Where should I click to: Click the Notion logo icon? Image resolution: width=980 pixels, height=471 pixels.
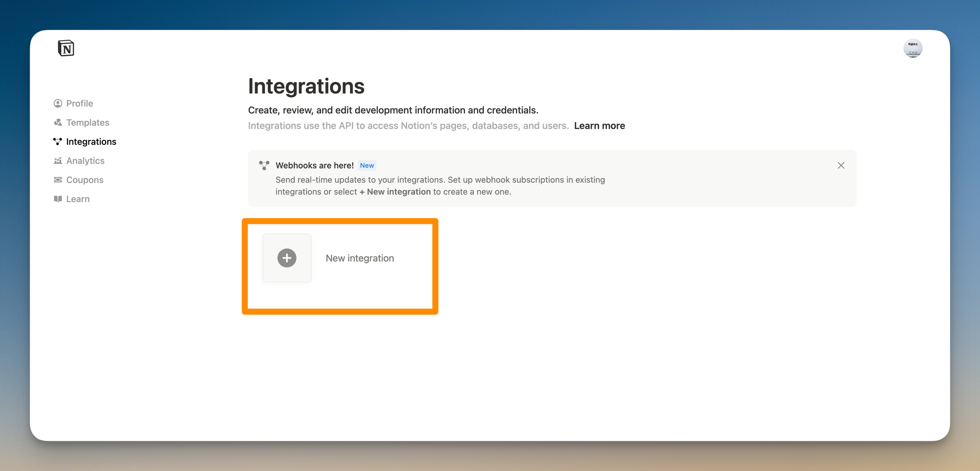pyautogui.click(x=66, y=48)
